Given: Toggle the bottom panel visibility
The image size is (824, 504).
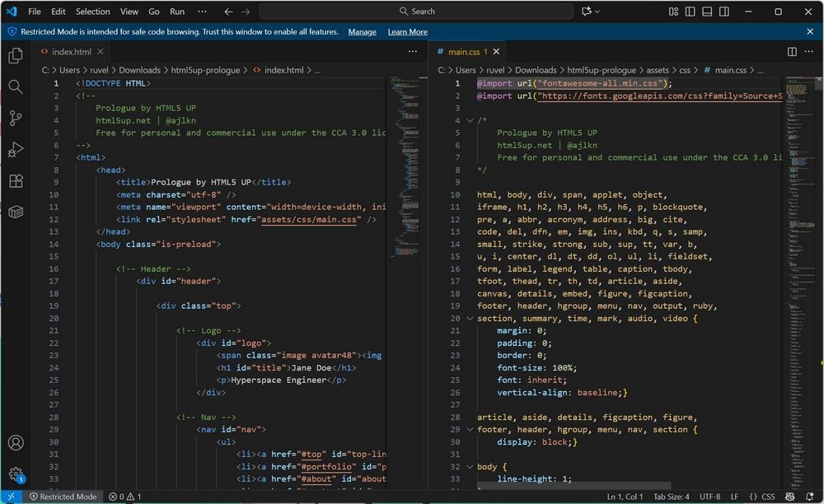Looking at the screenshot, I should coord(707,12).
